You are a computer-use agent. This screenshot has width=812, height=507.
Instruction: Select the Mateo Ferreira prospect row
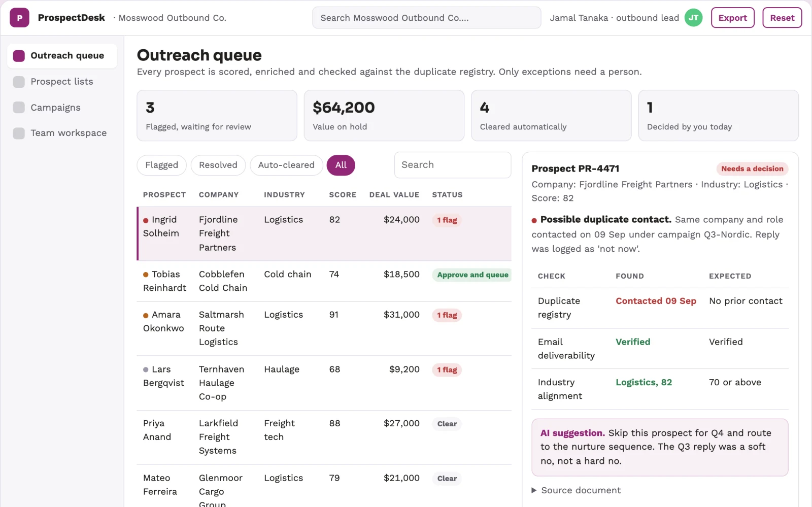coord(324,486)
